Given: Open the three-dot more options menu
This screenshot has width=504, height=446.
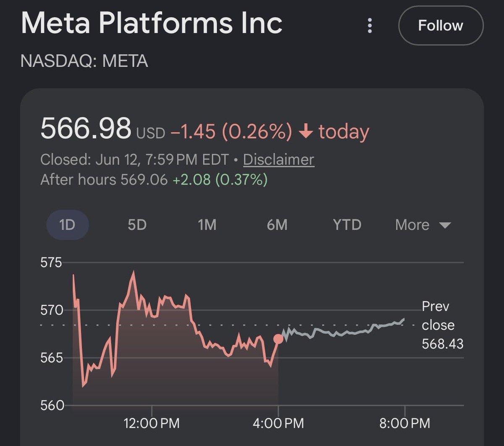Looking at the screenshot, I should pos(370,26).
